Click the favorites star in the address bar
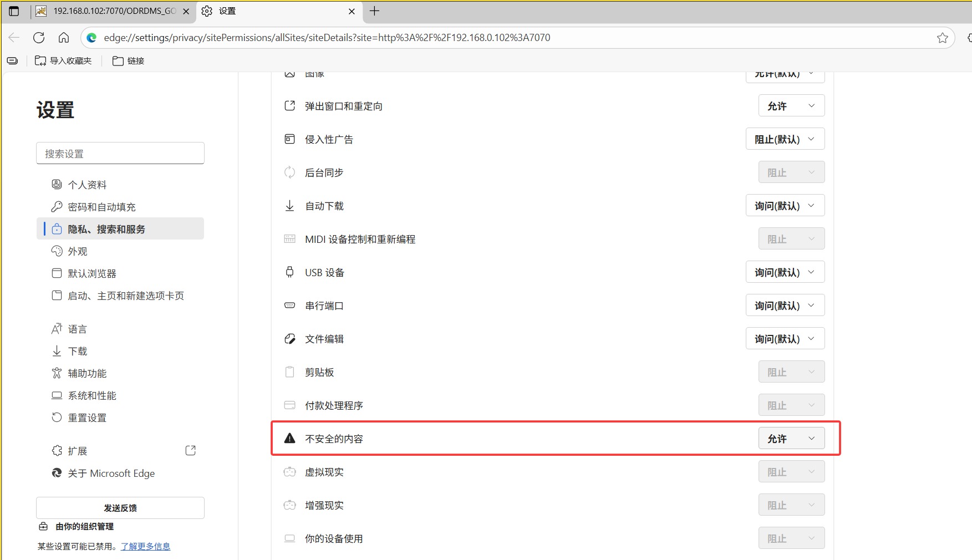972x560 pixels. pyautogui.click(x=942, y=37)
